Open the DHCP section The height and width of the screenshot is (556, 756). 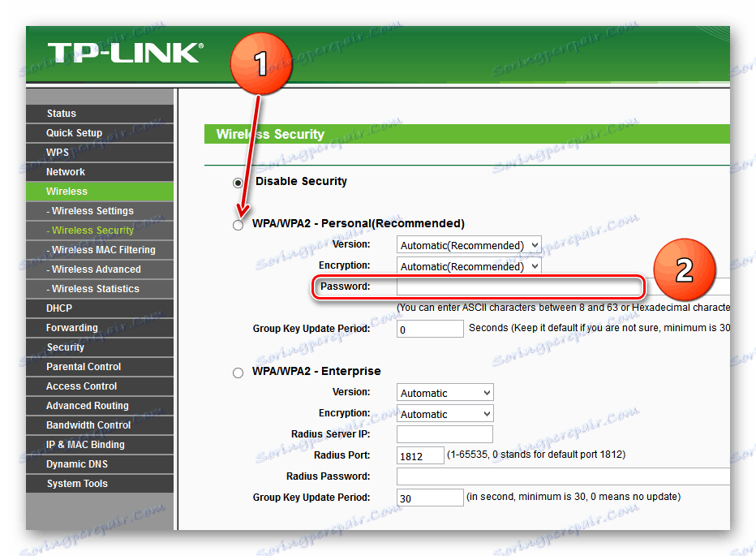point(58,308)
